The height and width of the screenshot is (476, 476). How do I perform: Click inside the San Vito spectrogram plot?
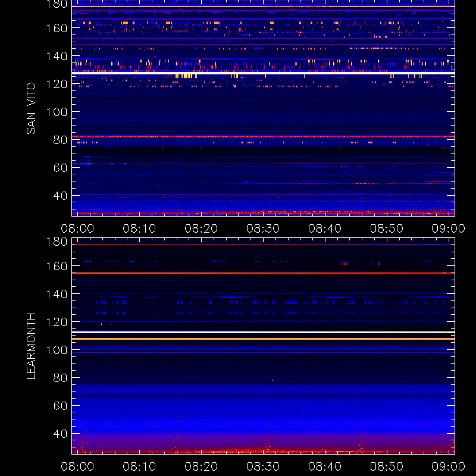(x=263, y=108)
